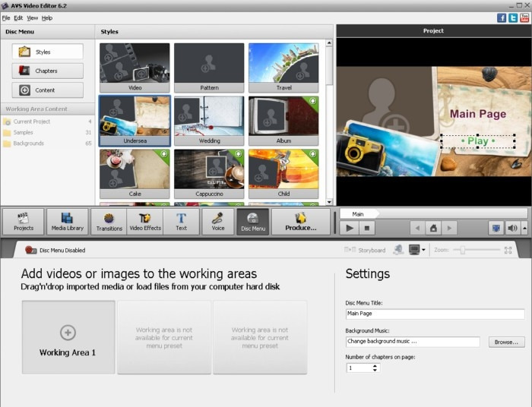Switch to the Chapters section
Screen dimensions: 532x407
coord(47,71)
